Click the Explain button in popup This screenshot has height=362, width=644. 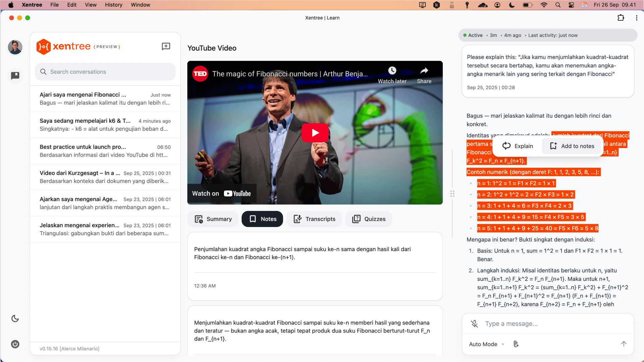click(x=518, y=146)
